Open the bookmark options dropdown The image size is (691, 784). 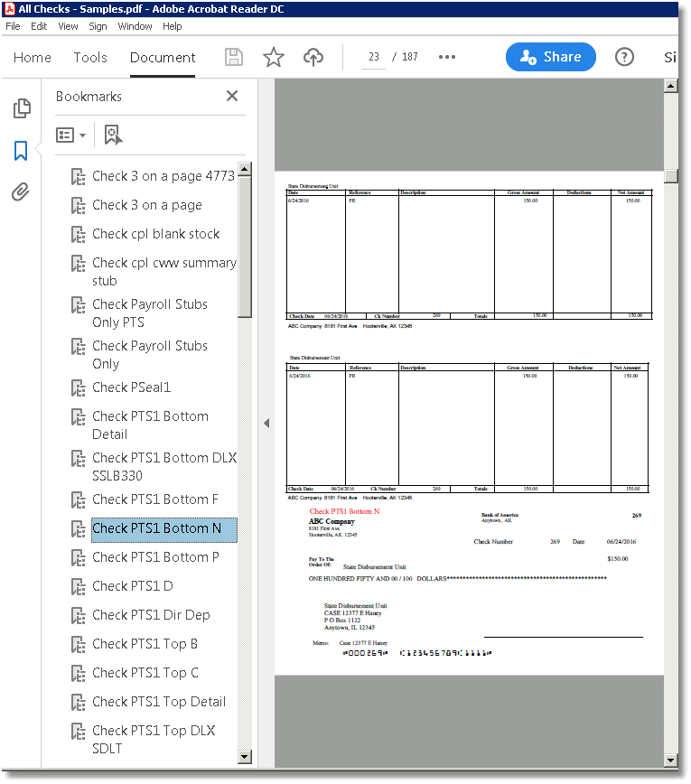pos(71,135)
